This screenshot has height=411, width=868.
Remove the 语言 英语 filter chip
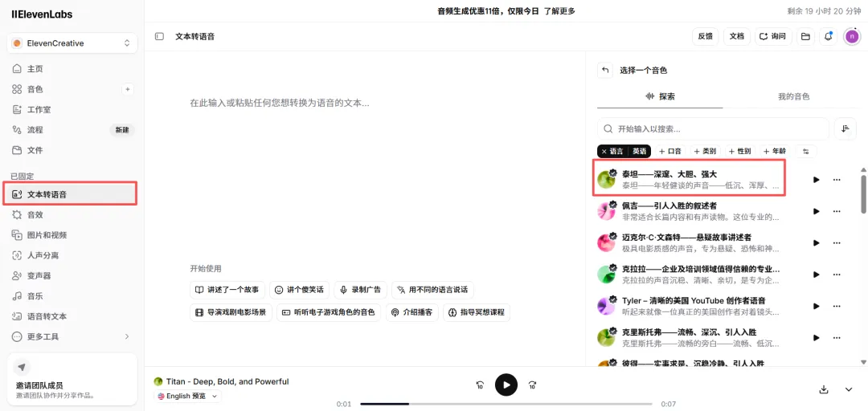(604, 151)
